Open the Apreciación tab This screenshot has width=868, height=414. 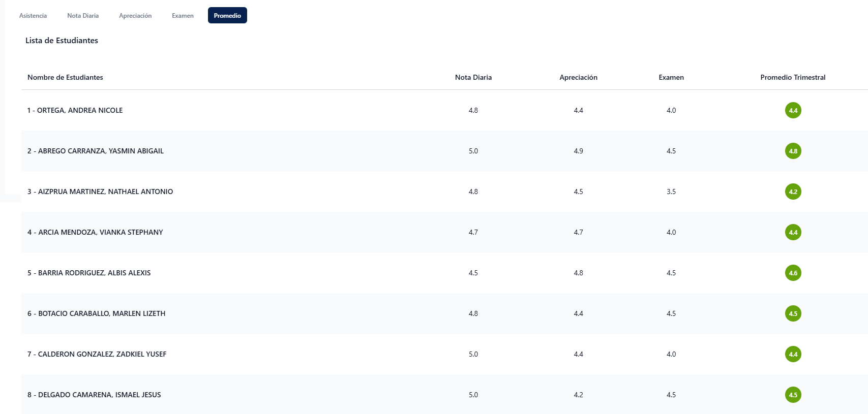135,16
